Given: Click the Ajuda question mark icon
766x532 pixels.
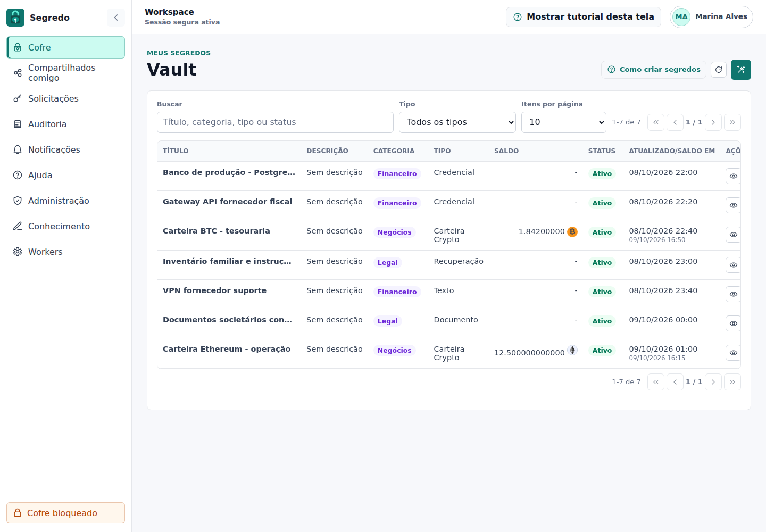Looking at the screenshot, I should [18, 175].
